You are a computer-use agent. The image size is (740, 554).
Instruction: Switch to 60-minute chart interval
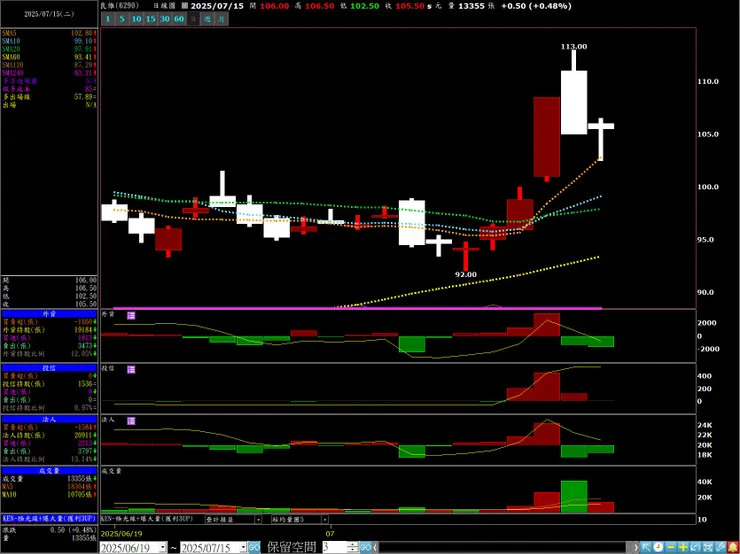[x=179, y=19]
